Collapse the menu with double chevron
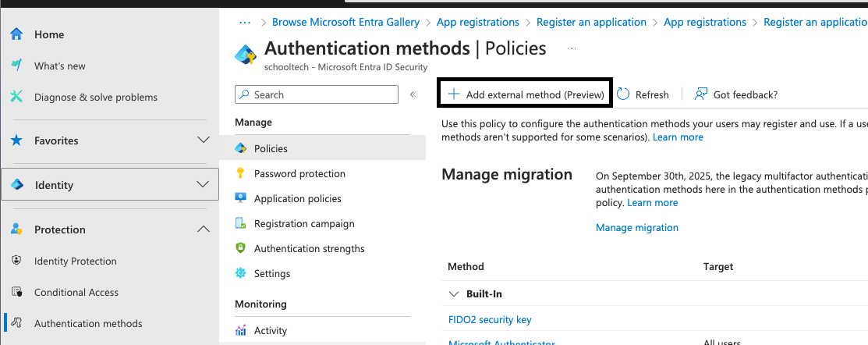This screenshot has width=868, height=345. tap(413, 94)
